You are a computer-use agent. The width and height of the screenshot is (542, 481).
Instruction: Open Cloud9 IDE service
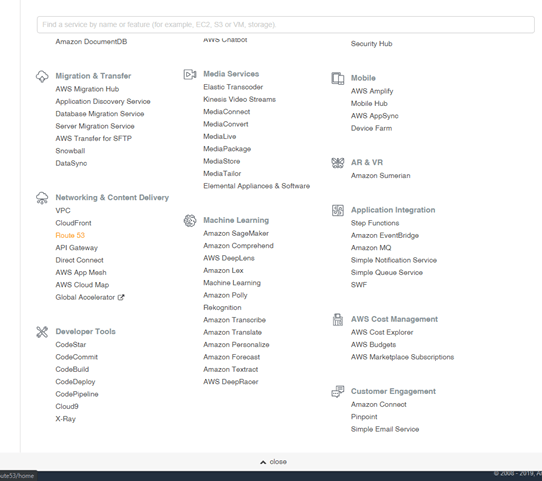tap(67, 407)
